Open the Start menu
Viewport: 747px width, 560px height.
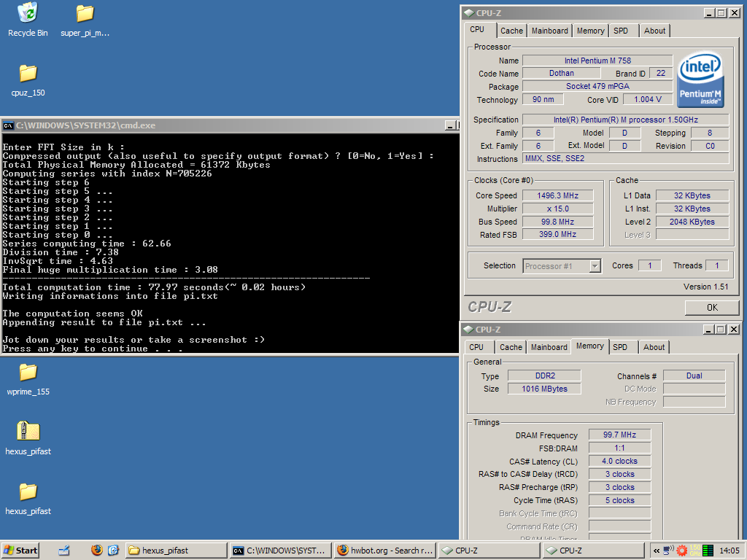coord(20,551)
